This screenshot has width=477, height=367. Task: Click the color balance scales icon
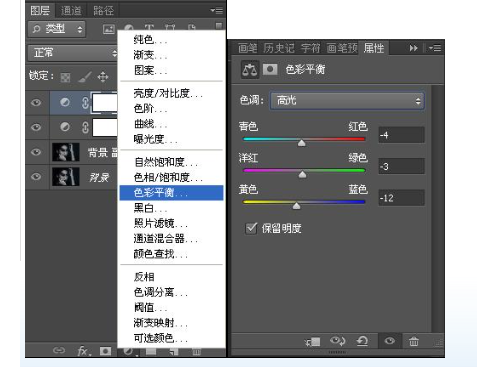(250, 70)
